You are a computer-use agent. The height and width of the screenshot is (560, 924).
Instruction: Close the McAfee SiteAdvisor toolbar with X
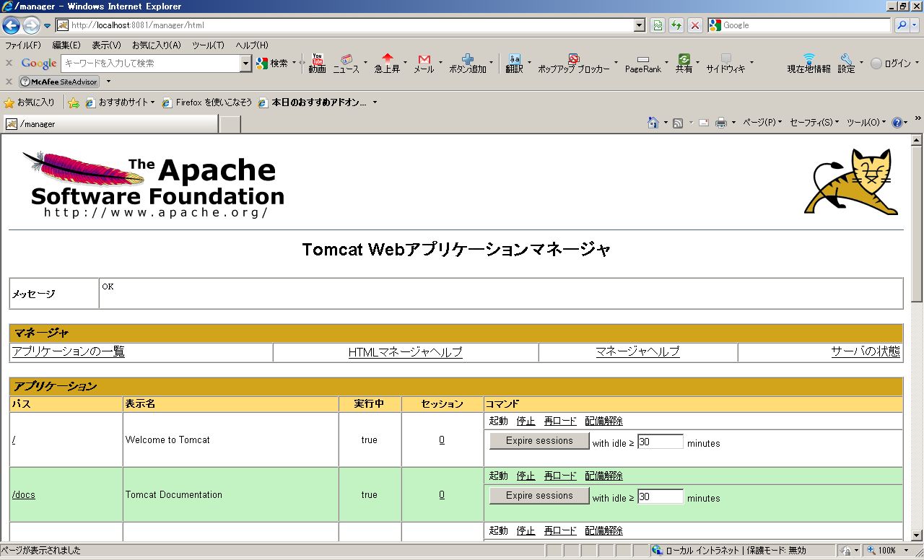tap(9, 82)
